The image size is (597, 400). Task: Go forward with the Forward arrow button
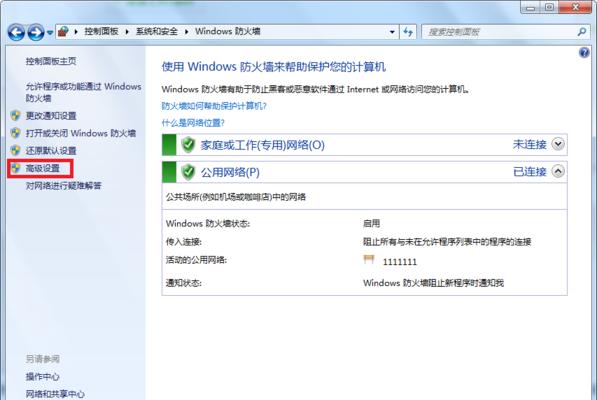36,32
